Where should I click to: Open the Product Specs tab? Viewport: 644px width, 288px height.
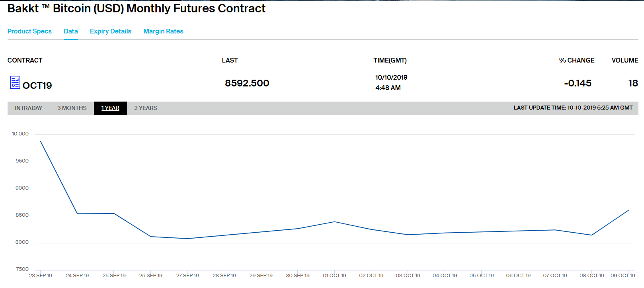pyautogui.click(x=29, y=31)
